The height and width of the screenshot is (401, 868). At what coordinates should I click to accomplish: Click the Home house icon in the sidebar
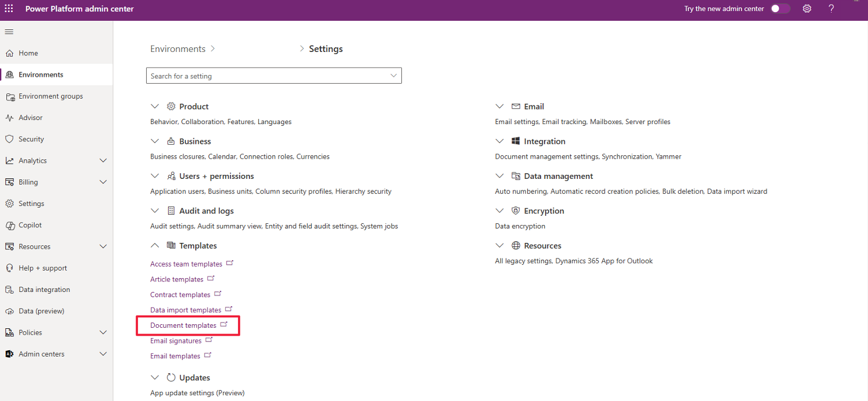pyautogui.click(x=9, y=53)
